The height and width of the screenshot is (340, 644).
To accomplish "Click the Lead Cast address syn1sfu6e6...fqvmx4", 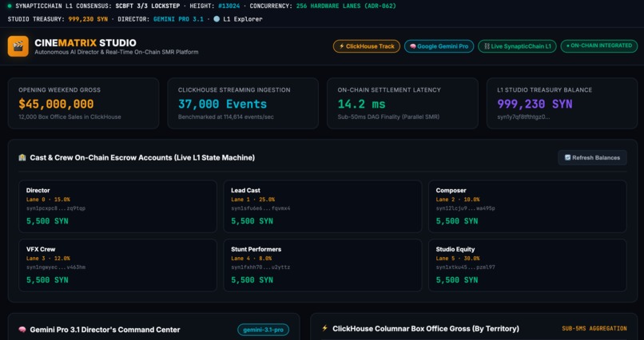I will click(260, 208).
